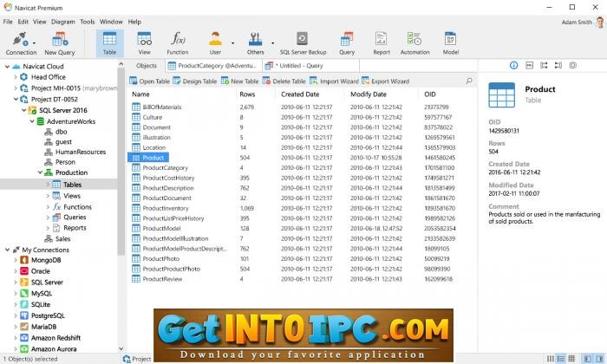
Task: Toggle the right pane visibility icon in the status bar
Action: [600, 359]
